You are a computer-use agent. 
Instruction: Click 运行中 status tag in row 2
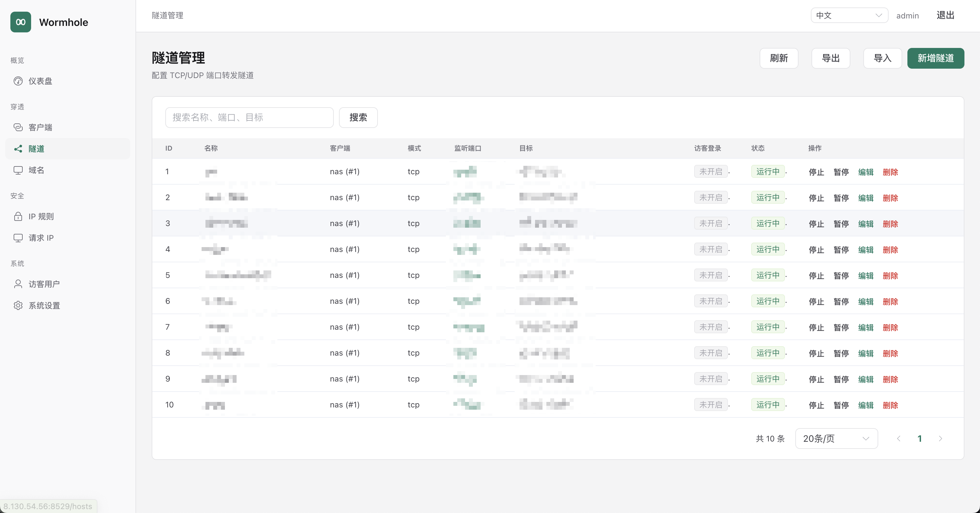point(768,197)
